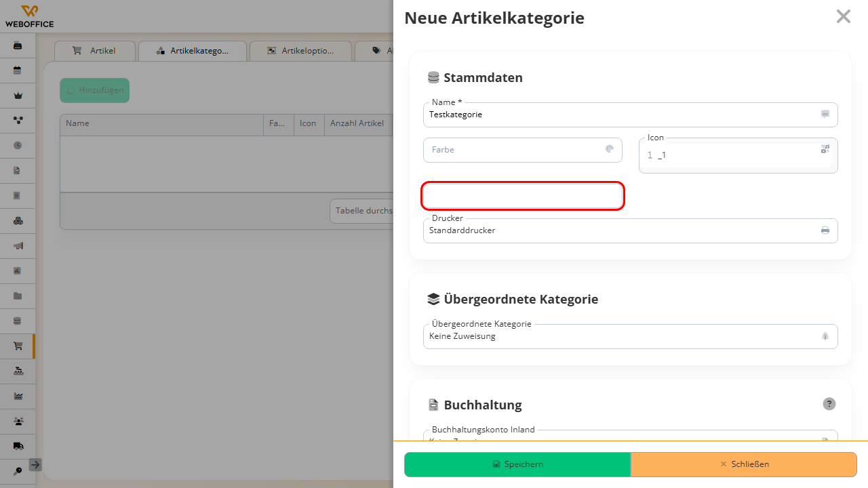Click the Tabelle durchsuchen search field
The height and width of the screenshot is (488, 868).
click(361, 211)
